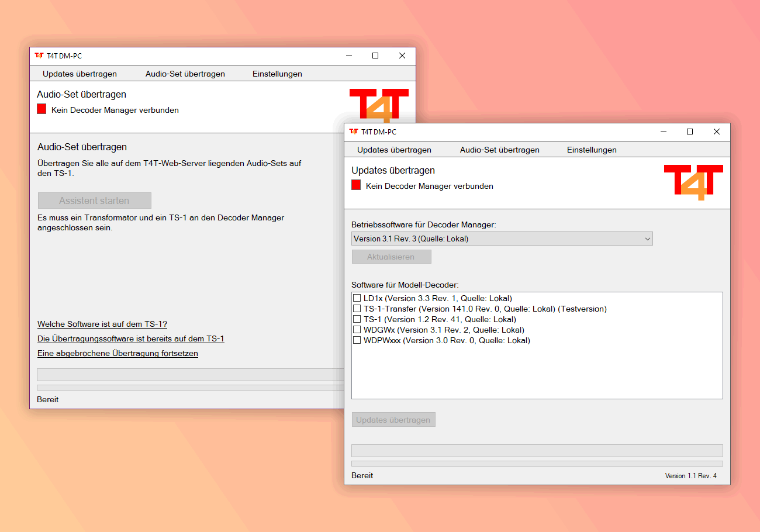Enable the TS-1 Version 1.2 checkbox
The height and width of the screenshot is (532, 760).
pos(357,319)
